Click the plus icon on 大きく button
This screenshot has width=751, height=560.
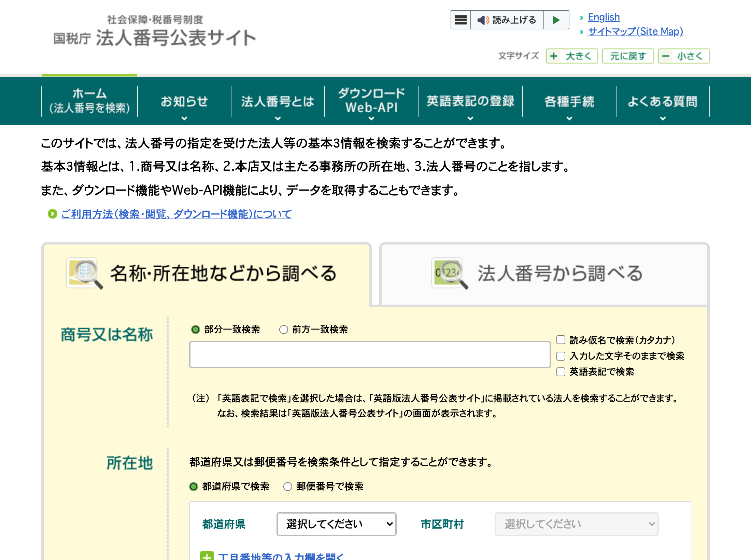(554, 56)
